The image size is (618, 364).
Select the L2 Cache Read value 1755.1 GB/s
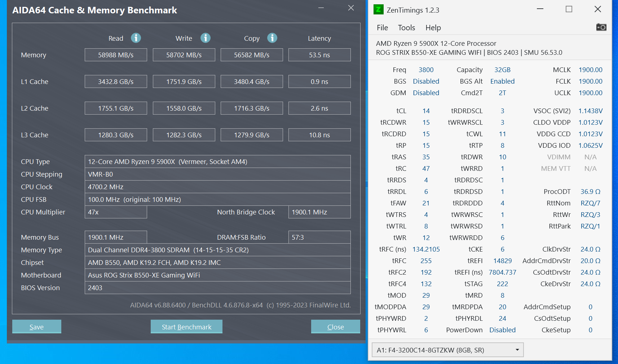(x=116, y=108)
